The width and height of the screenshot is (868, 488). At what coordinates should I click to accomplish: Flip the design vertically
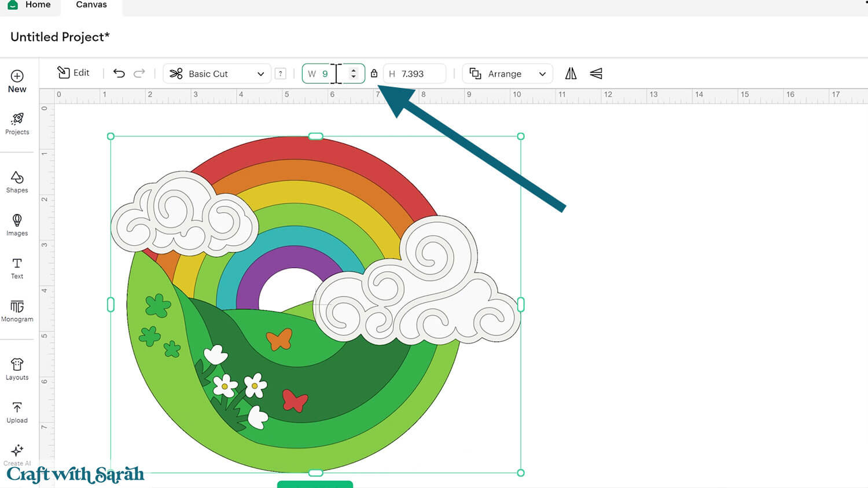click(596, 73)
